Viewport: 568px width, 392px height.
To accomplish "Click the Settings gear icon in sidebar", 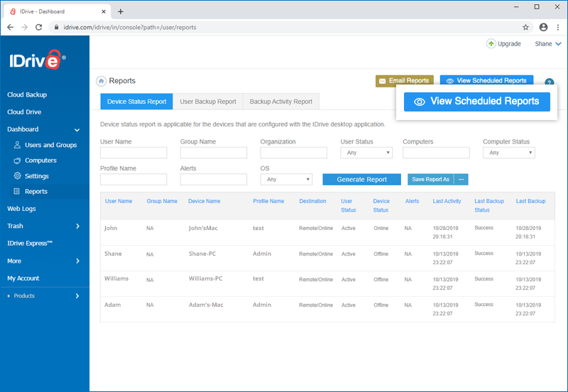I will pos(17,175).
